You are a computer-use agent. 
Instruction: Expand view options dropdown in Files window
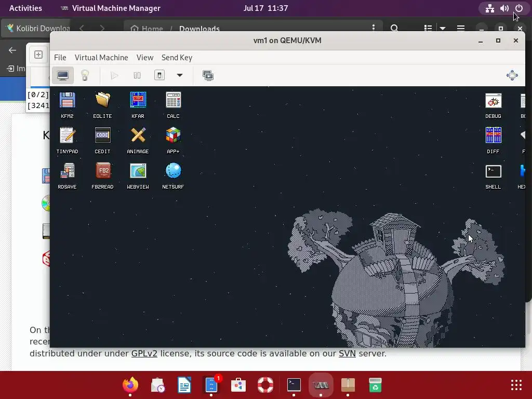tap(443, 28)
